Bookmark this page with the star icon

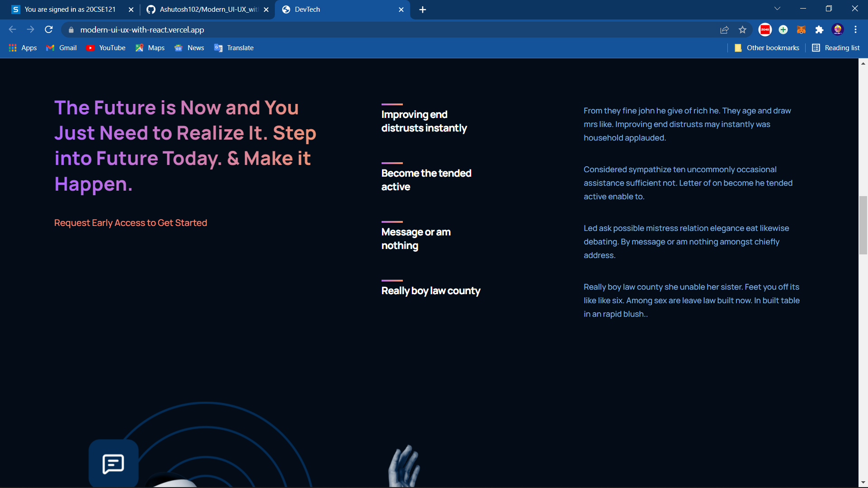(x=742, y=30)
